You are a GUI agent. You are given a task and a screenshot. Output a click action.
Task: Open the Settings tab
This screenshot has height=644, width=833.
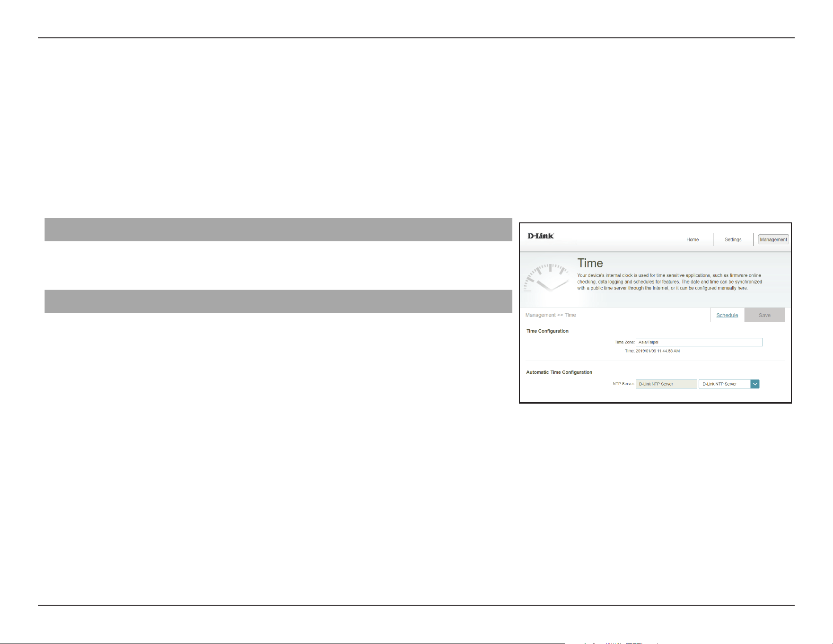pyautogui.click(x=733, y=239)
